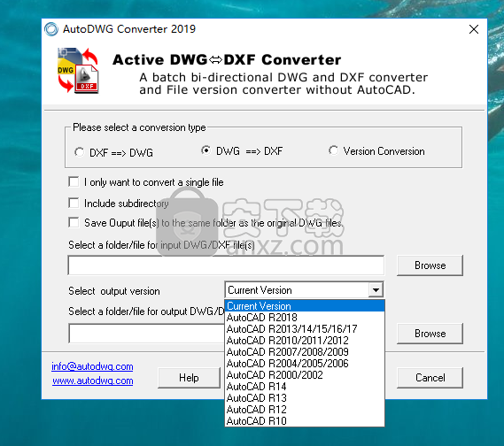Select Current Version in the dropdown list
This screenshot has height=446, width=504.
pyautogui.click(x=305, y=306)
